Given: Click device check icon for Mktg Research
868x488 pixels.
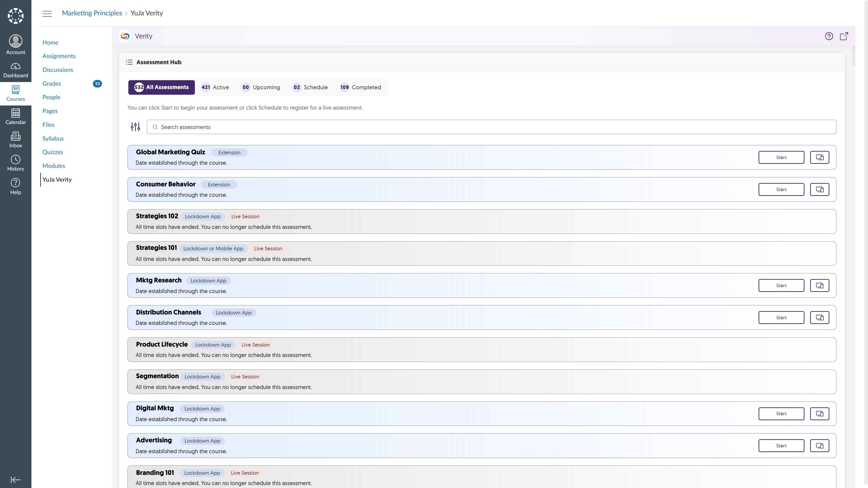Looking at the screenshot, I should 819,286.
